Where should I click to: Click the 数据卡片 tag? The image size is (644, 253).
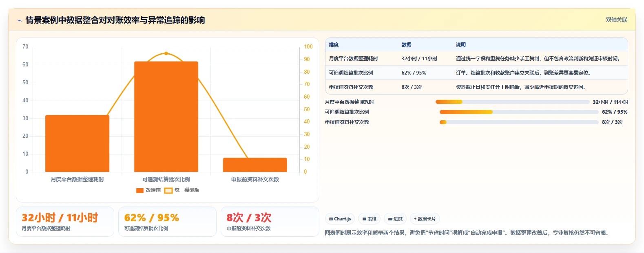pyautogui.click(x=425, y=219)
